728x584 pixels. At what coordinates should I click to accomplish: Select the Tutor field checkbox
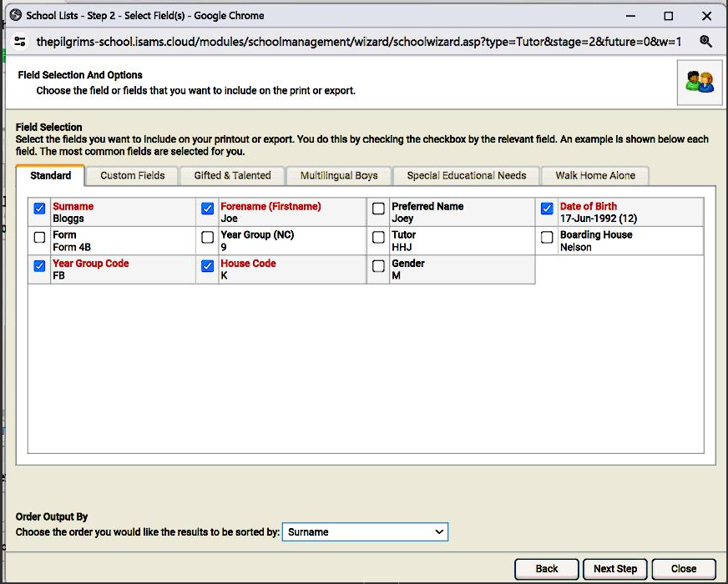tap(378, 238)
